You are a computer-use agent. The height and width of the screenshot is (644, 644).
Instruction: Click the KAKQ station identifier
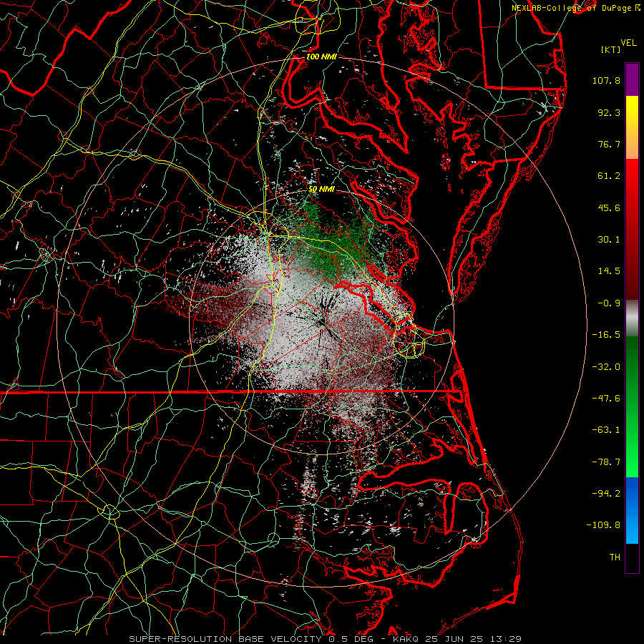click(406, 639)
